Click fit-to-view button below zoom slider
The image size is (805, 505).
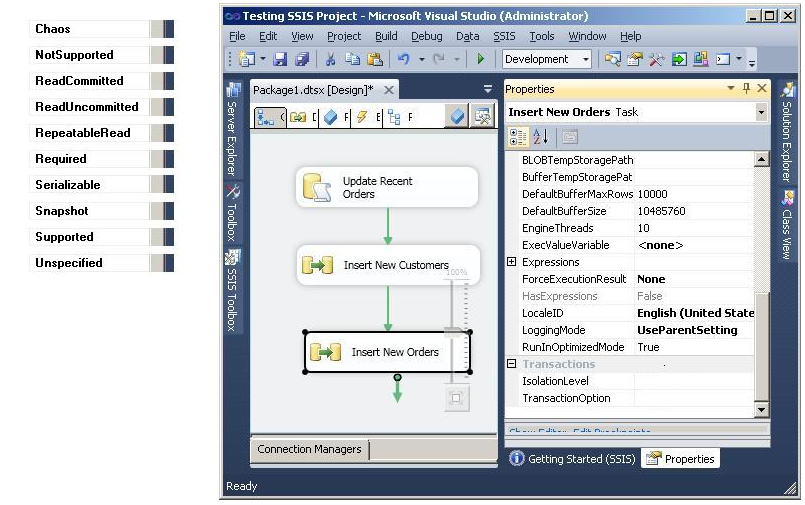tap(456, 398)
